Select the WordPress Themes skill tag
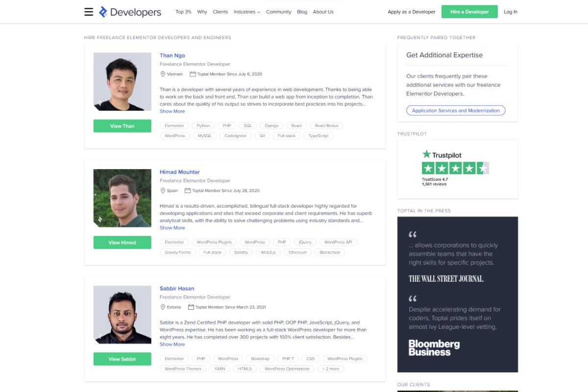Viewport: 588px width, 392px height. point(183,369)
